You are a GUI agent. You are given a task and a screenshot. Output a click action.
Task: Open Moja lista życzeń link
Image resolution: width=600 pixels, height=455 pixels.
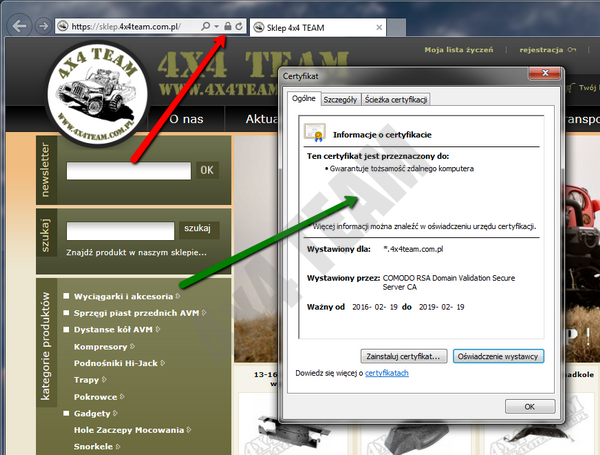[x=458, y=50]
